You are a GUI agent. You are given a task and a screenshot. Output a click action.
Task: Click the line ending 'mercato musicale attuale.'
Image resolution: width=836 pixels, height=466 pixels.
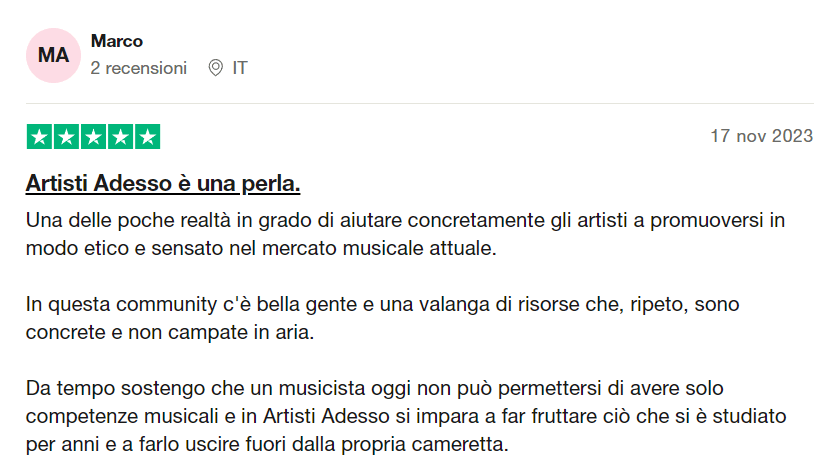(x=261, y=248)
